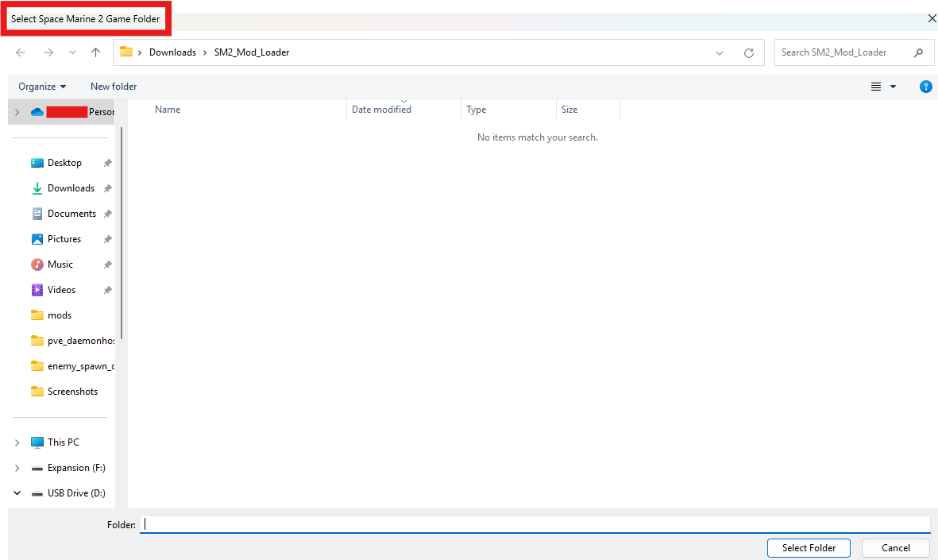Select Downloads in the address breadcrumb
Image resolution: width=938 pixels, height=560 pixels.
click(x=172, y=52)
